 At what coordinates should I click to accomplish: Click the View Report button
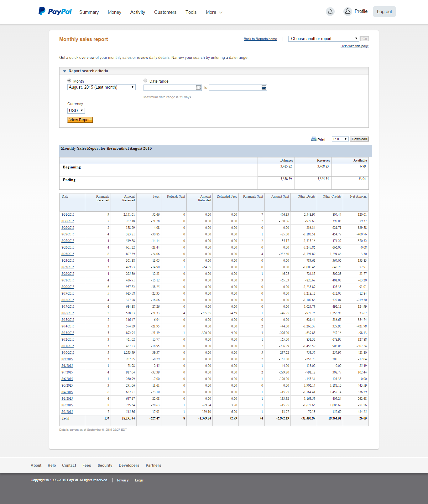(80, 120)
